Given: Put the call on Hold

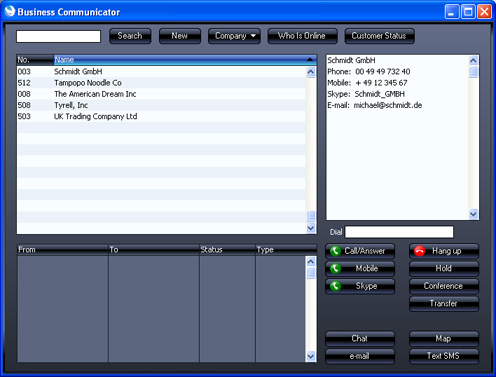Looking at the screenshot, I should [x=444, y=268].
